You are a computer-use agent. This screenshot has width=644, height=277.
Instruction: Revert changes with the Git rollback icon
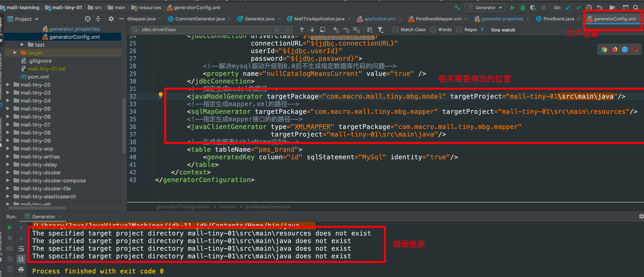pyautogui.click(x=600, y=8)
